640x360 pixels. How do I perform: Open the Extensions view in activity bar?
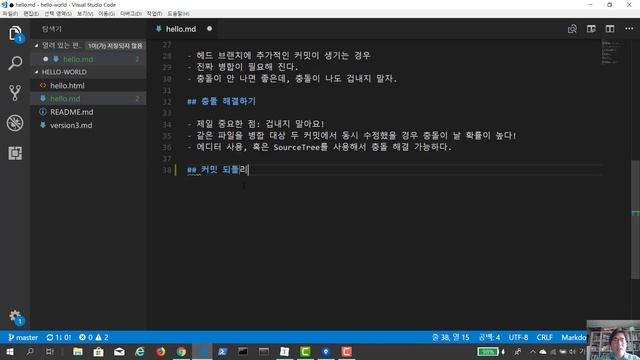tap(15, 153)
